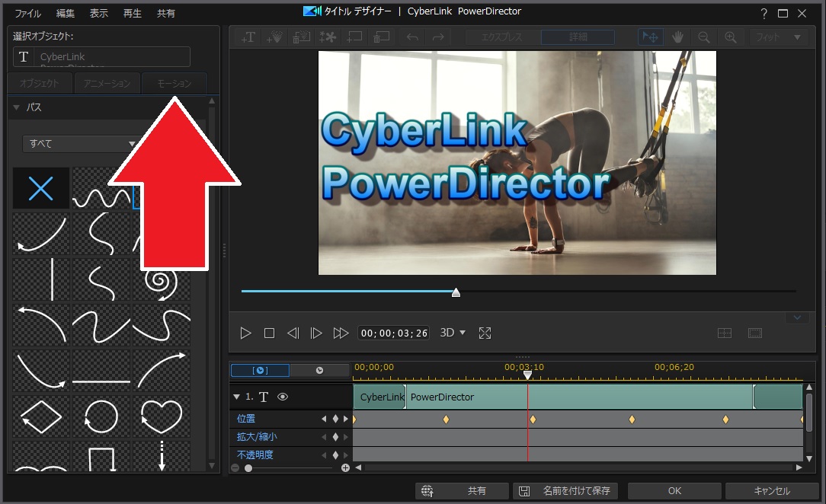This screenshot has height=504, width=826.
Task: Click the undo arrow icon
Action: pos(412,37)
